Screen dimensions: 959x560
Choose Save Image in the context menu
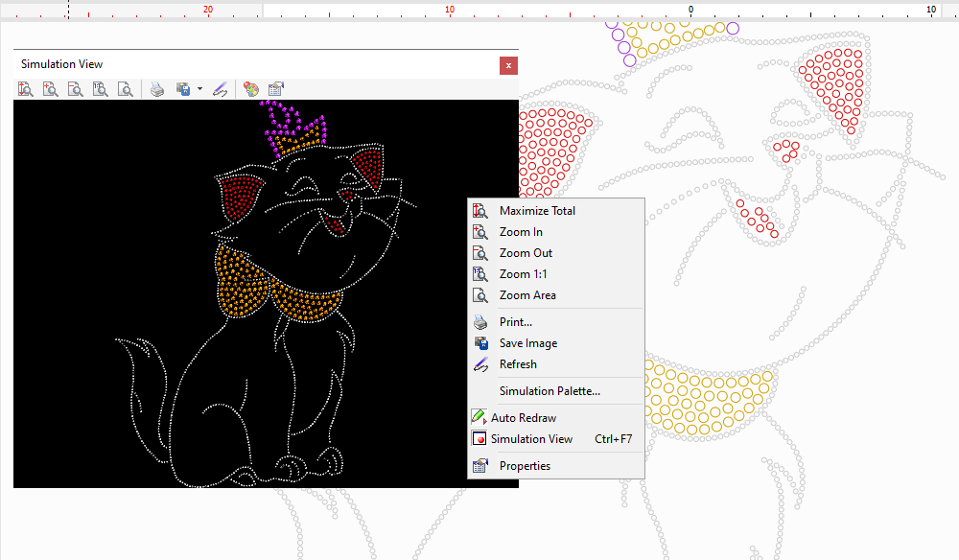pos(556,343)
